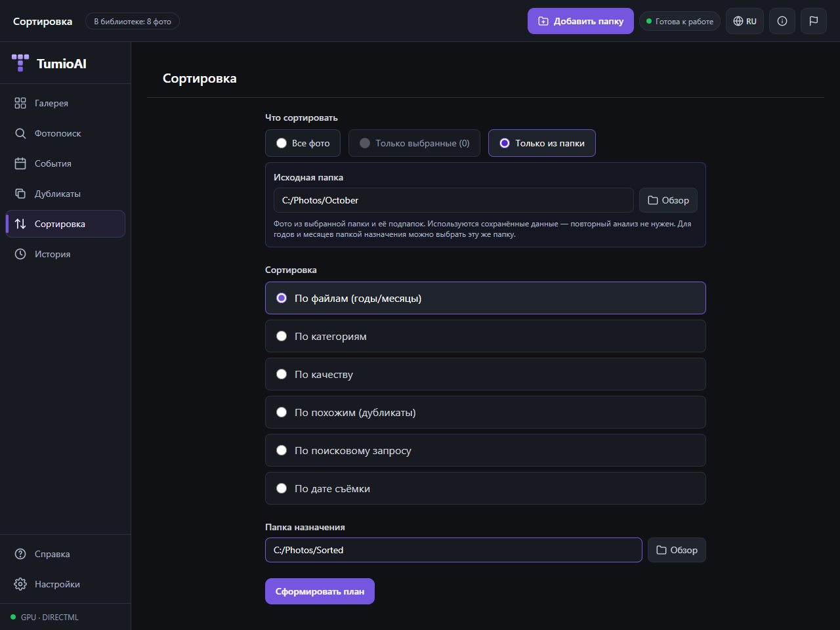The image size is (840, 630).
Task: Choose По поисковому запросу sorting
Action: click(x=486, y=450)
